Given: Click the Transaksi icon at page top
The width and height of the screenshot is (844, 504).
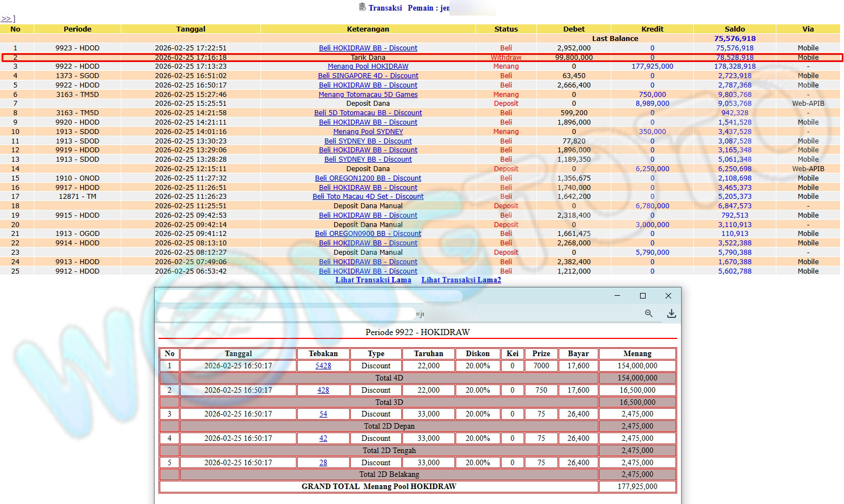Looking at the screenshot, I should point(362,7).
